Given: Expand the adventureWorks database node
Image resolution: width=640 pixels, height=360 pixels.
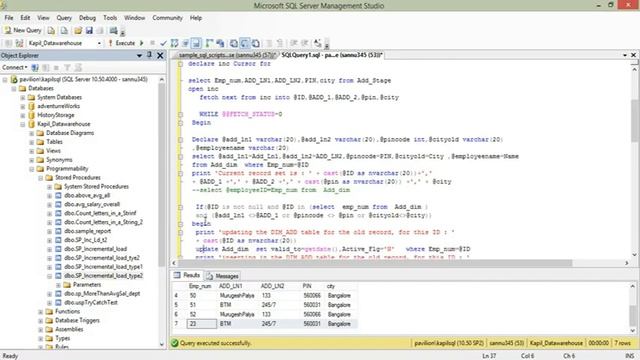Looking at the screenshot, I should pos(23,106).
